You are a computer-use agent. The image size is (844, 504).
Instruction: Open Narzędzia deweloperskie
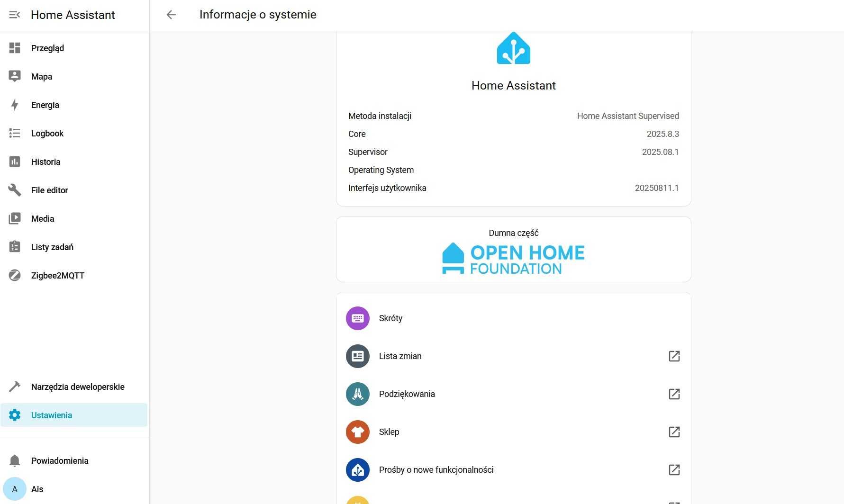pos(74,387)
